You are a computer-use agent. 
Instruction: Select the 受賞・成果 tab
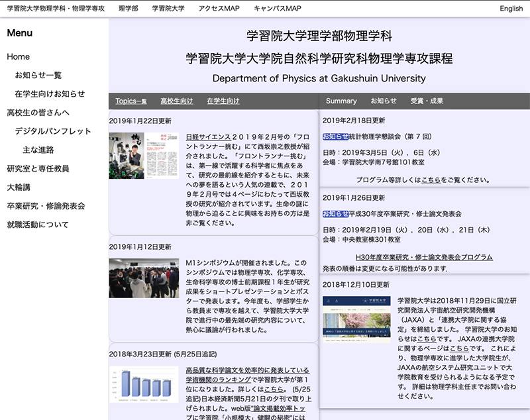point(427,101)
